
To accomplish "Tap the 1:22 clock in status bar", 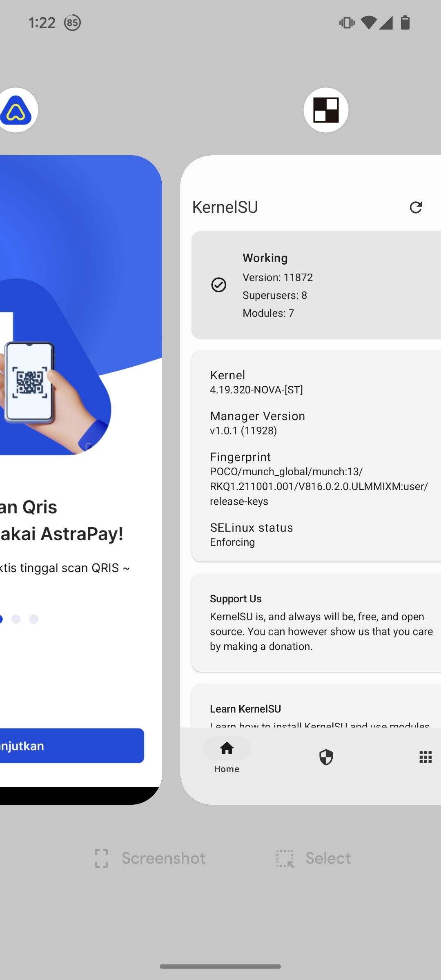I will (42, 22).
